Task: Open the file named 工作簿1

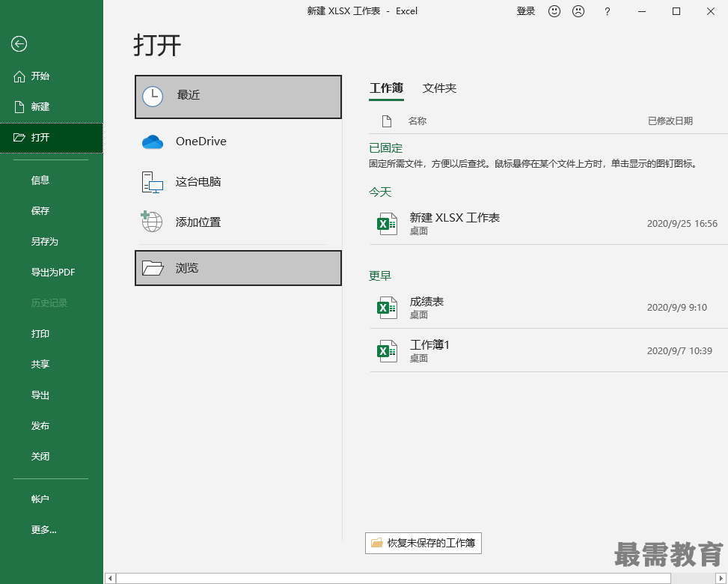Action: tap(429, 344)
